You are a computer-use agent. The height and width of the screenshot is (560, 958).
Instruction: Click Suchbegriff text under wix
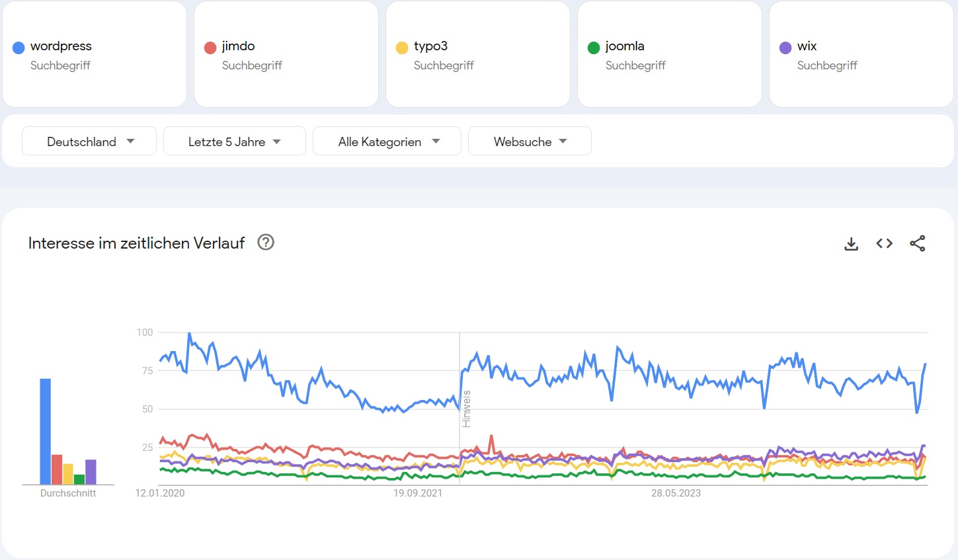(827, 65)
